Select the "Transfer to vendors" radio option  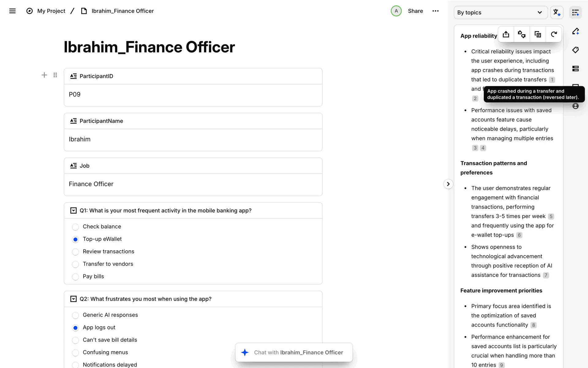(x=75, y=264)
